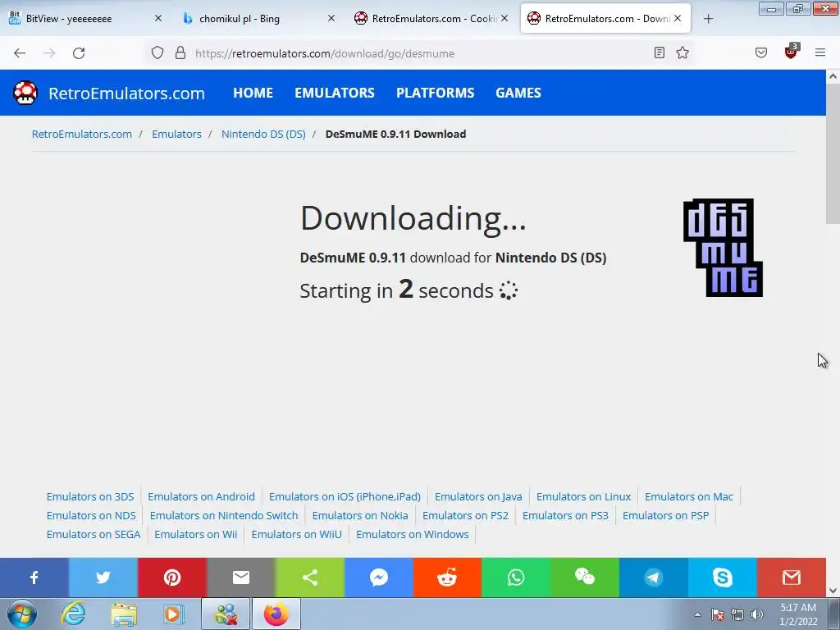Viewport: 840px width, 630px height.
Task: Open Emulators on Android link
Action: click(x=202, y=496)
